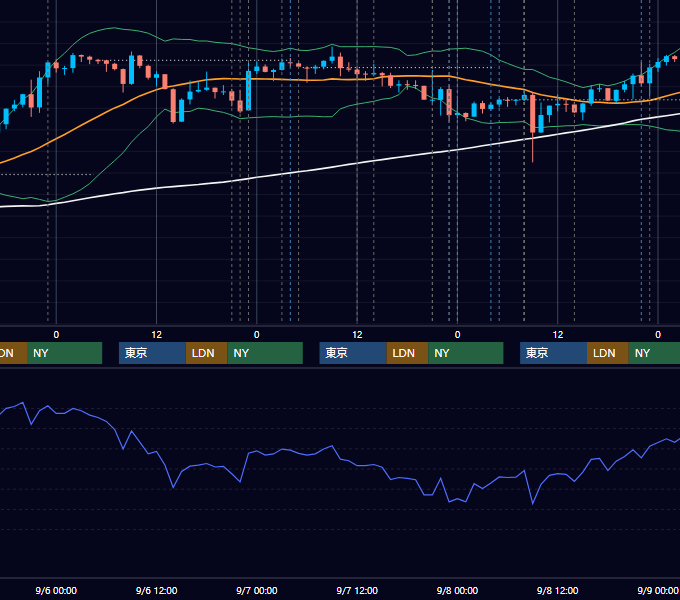Select hour label 12 above 9/7 12:00
The height and width of the screenshot is (600, 680).
357,335
